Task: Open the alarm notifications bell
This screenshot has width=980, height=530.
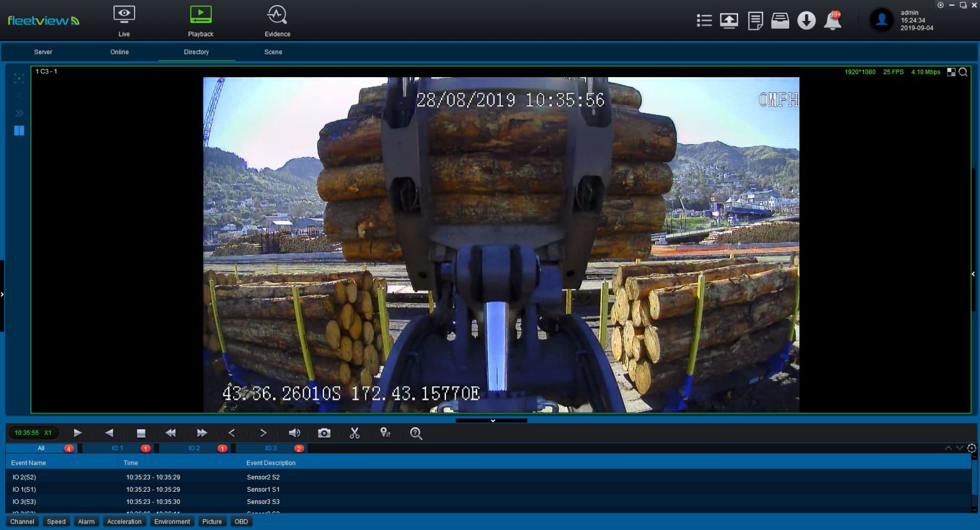Action: 831,20
